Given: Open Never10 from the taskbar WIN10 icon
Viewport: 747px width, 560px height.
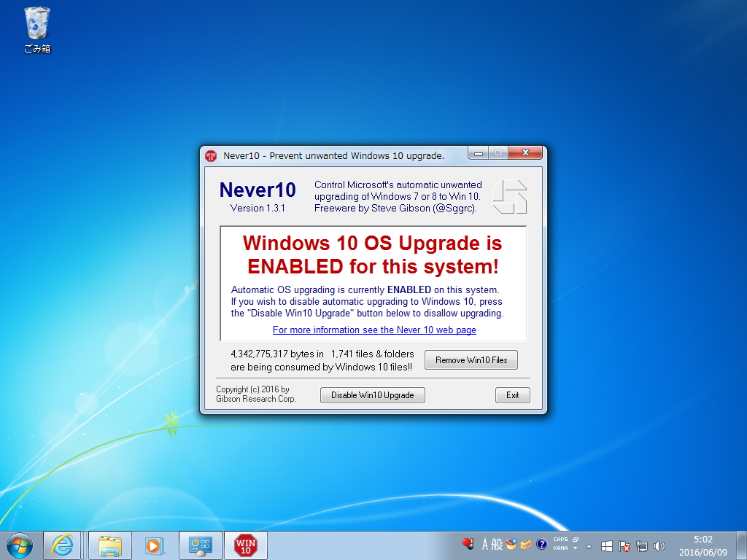Looking at the screenshot, I should coord(246,545).
